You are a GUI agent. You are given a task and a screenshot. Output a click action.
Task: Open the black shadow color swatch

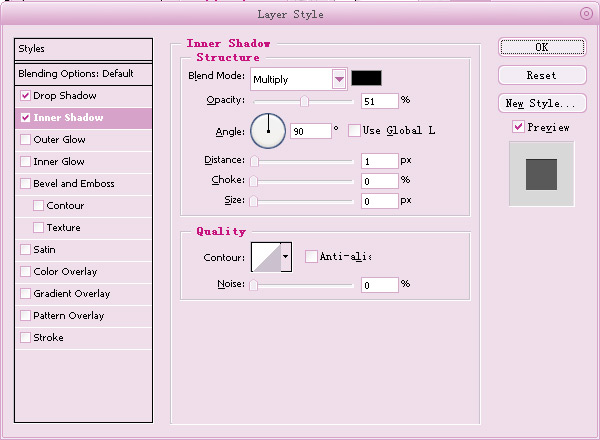pyautogui.click(x=366, y=78)
